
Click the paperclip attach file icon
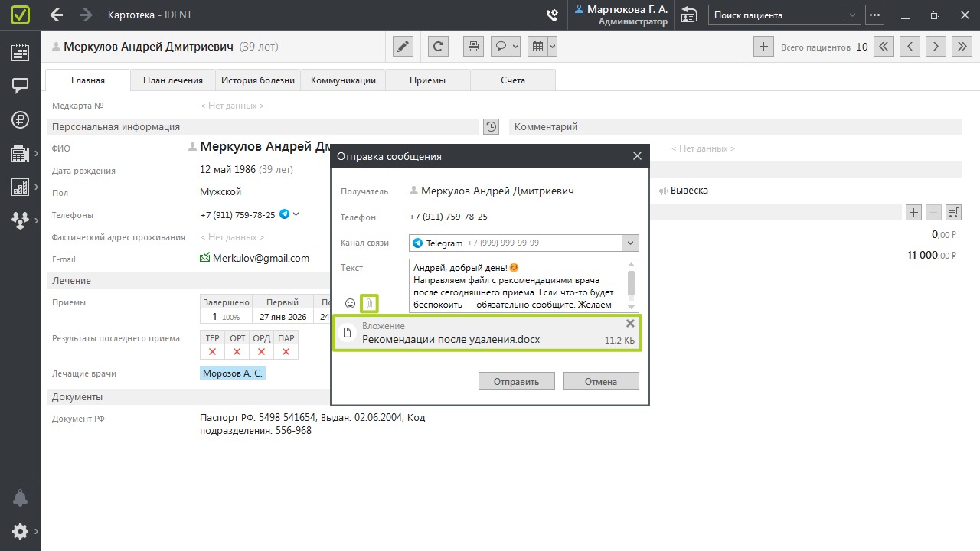[369, 304]
